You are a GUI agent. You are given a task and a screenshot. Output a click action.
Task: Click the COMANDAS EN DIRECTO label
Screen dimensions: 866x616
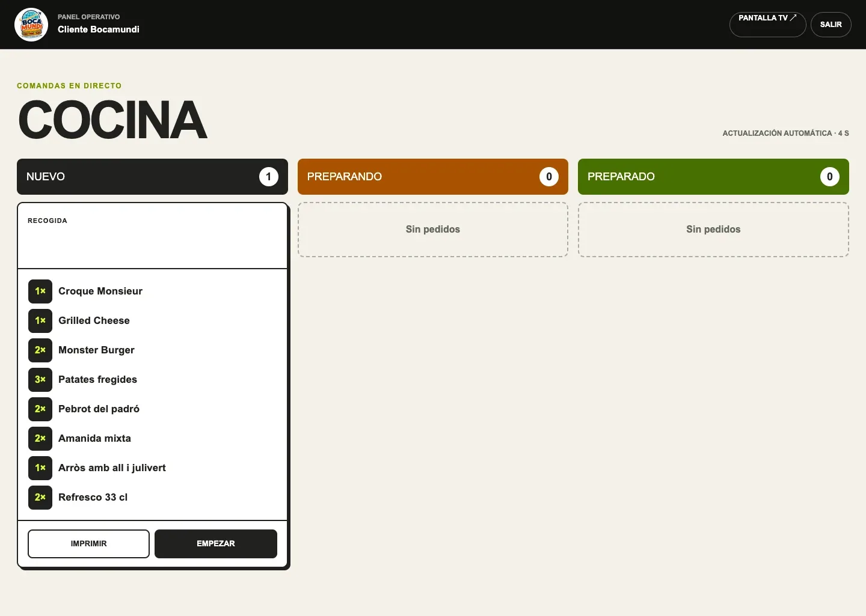[69, 86]
